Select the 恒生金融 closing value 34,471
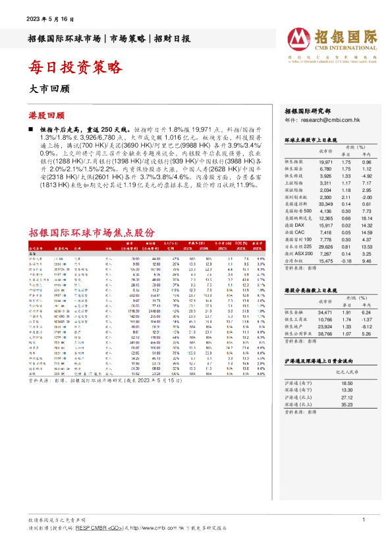Image resolution: width=392 pixels, height=555 pixels. point(325,312)
